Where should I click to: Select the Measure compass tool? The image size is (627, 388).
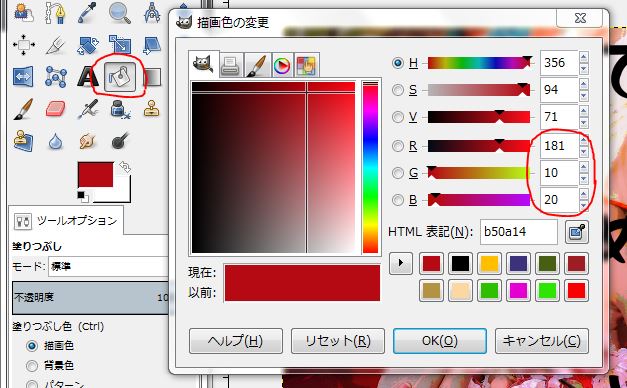(152, 13)
